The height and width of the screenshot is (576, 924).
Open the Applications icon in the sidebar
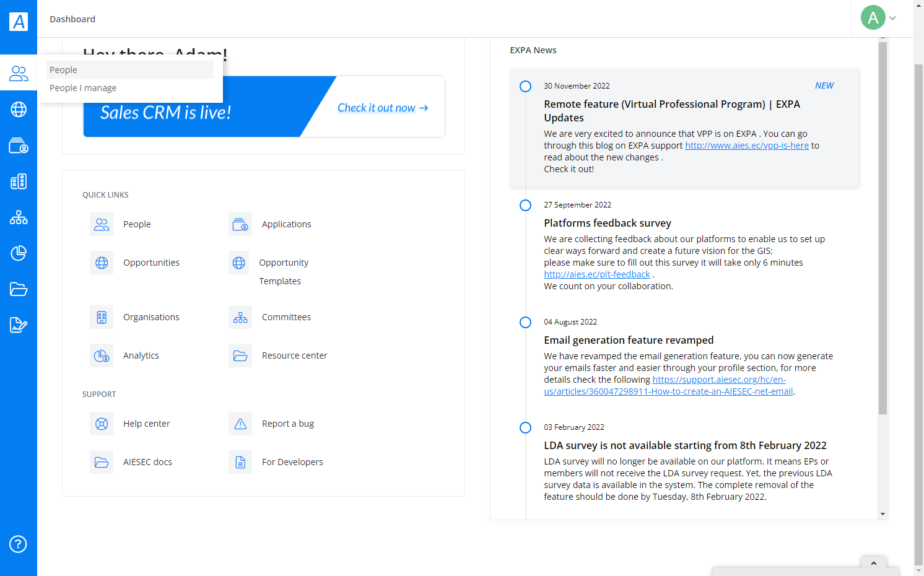(x=19, y=146)
